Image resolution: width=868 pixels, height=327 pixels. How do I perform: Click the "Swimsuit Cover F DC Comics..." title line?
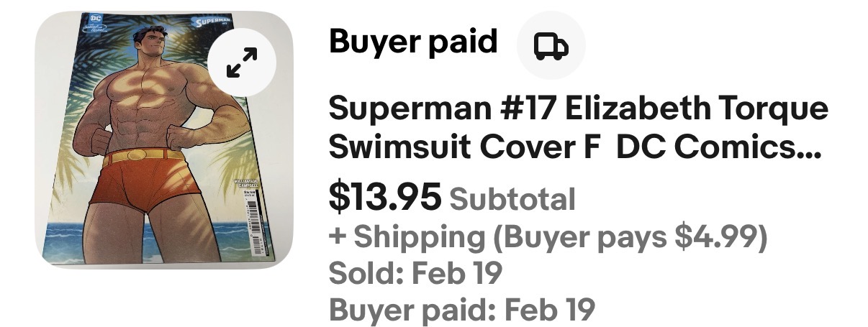tap(575, 146)
